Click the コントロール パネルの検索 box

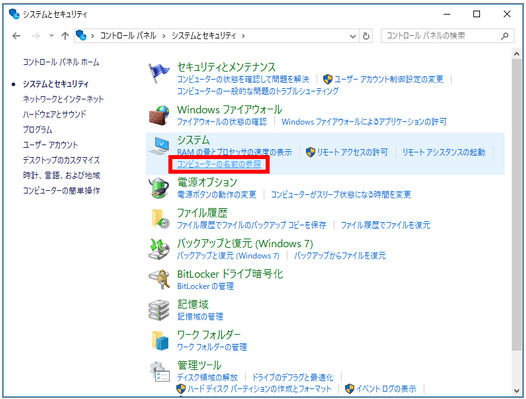(447, 36)
